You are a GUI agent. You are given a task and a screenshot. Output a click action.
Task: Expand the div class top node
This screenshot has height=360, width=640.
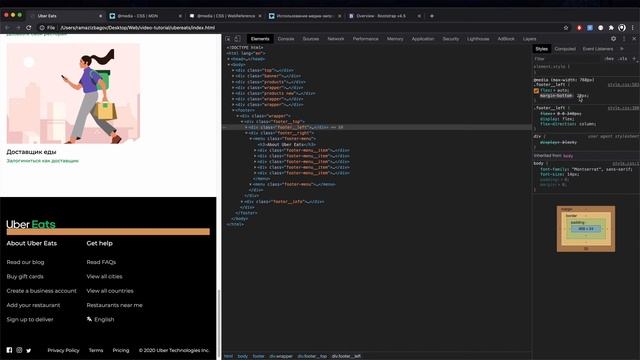point(233,70)
